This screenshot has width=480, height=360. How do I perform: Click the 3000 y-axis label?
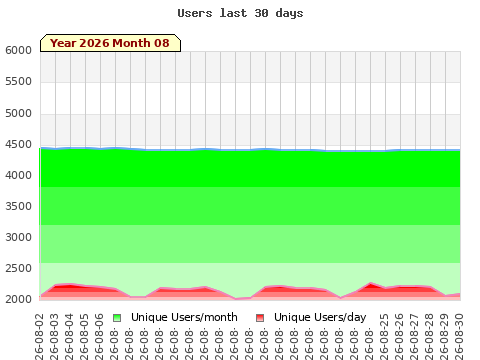pos(18,237)
